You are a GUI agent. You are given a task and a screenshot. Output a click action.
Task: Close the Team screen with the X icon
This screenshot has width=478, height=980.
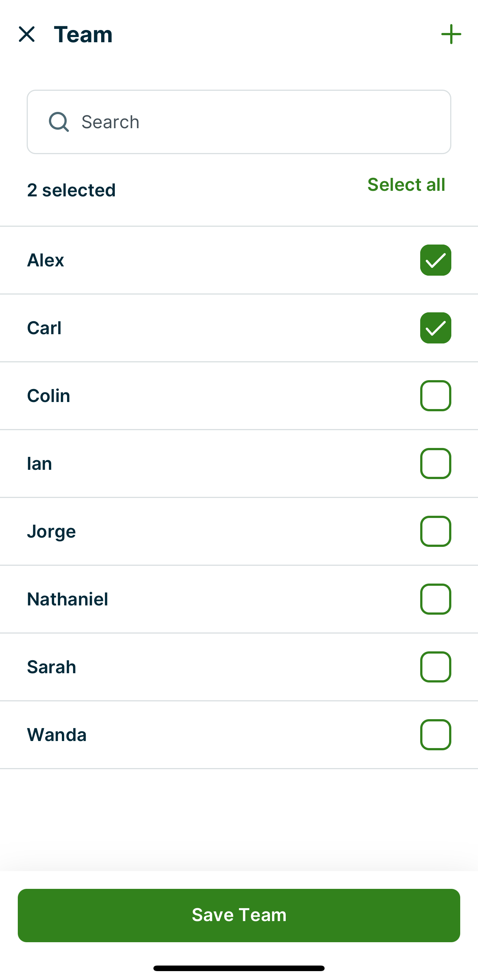pyautogui.click(x=27, y=34)
